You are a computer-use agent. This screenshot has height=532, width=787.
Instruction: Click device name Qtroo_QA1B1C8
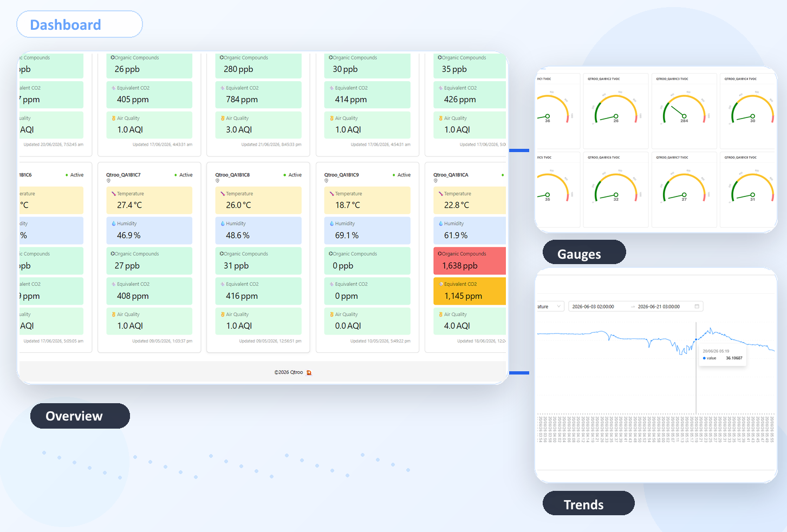232,175
